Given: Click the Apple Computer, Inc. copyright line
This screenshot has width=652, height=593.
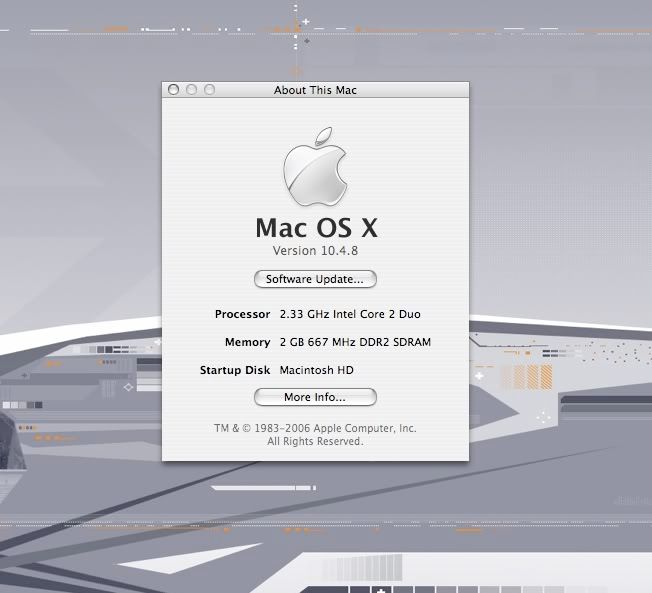Looking at the screenshot, I should click(x=315, y=428).
